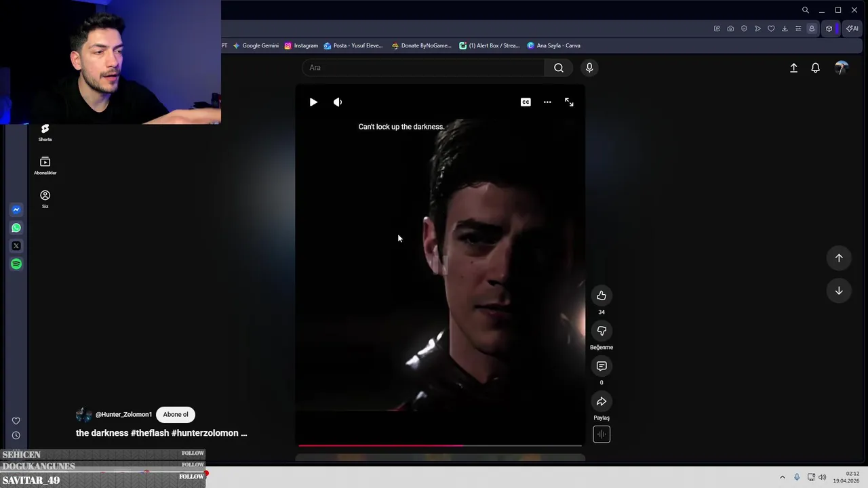Click the browser tab search magnifier
This screenshot has height=488, width=868.
click(x=806, y=10)
